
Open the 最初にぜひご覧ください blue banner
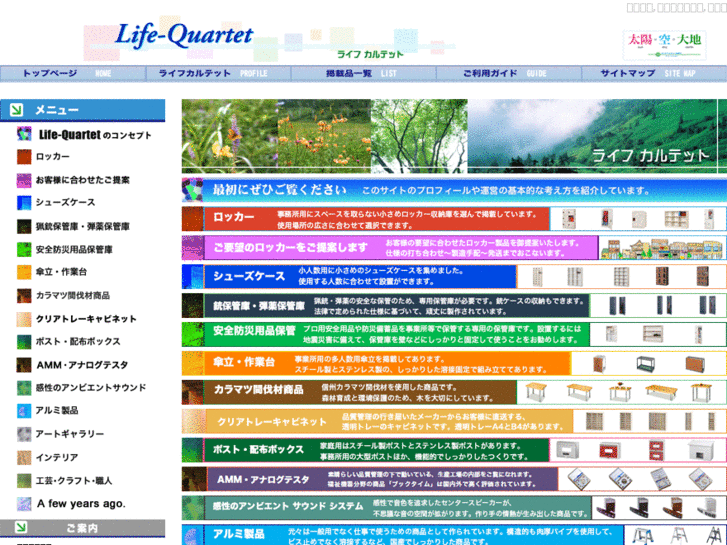454,190
